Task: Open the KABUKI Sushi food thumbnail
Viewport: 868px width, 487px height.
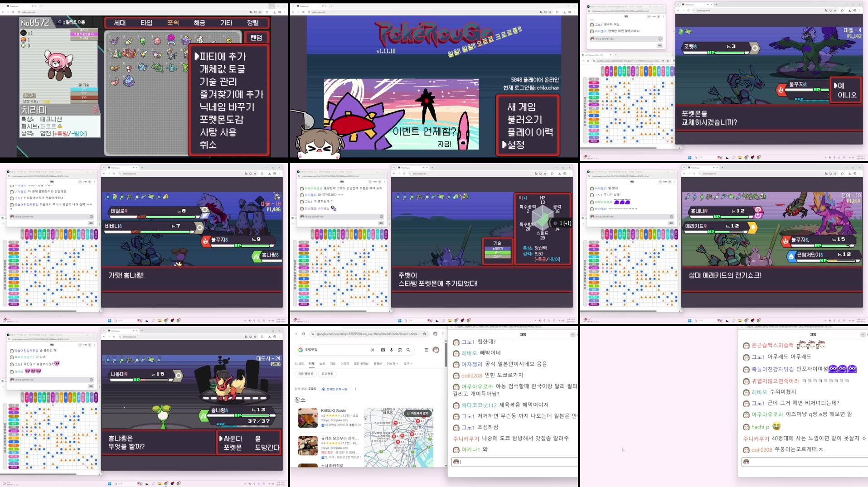Action: [x=308, y=418]
